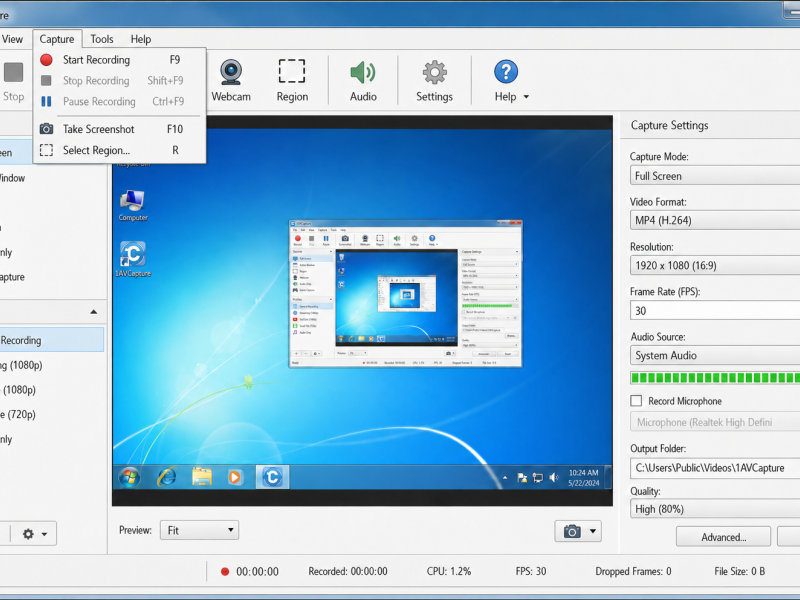800x600 pixels.
Task: Click the camera icon beside Take Screenshot
Action: pos(46,129)
